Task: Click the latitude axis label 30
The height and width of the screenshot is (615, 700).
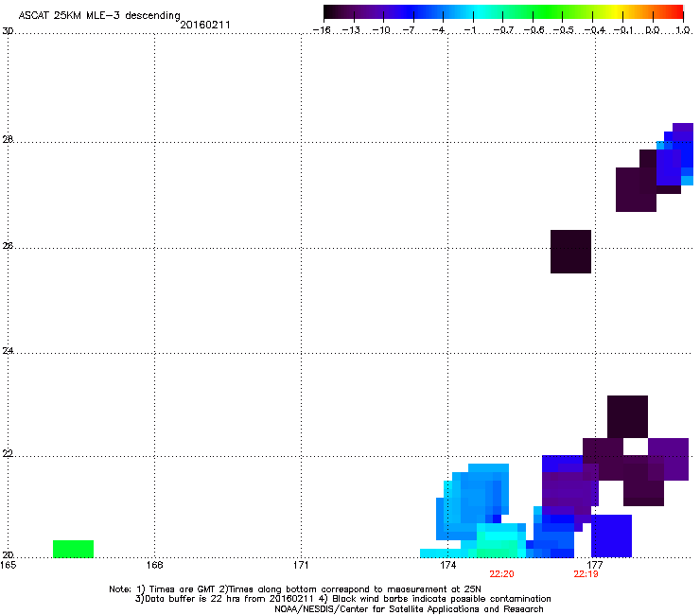Action: [x=8, y=31]
